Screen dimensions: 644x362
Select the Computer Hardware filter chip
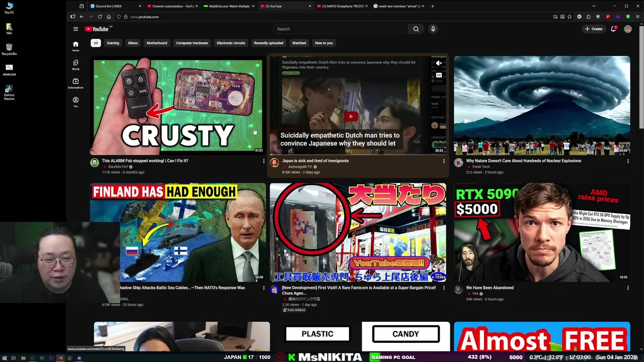[192, 43]
